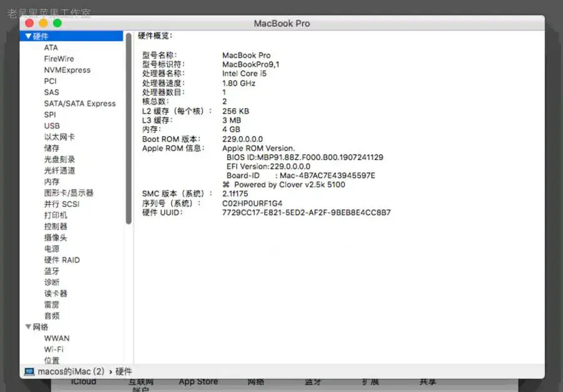Screen dimensions: 563x392
Task: Click the MacBookPro9,1 identifier value
Action: click(x=251, y=64)
